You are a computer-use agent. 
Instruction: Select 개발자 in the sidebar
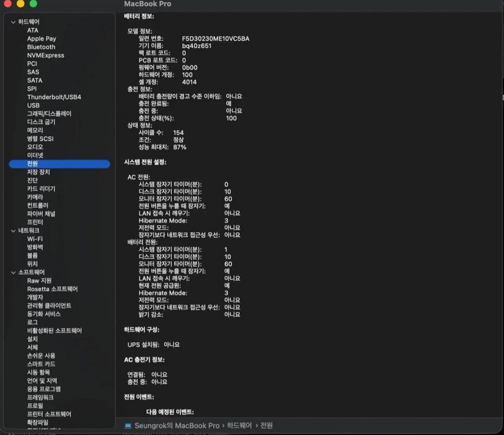point(35,298)
